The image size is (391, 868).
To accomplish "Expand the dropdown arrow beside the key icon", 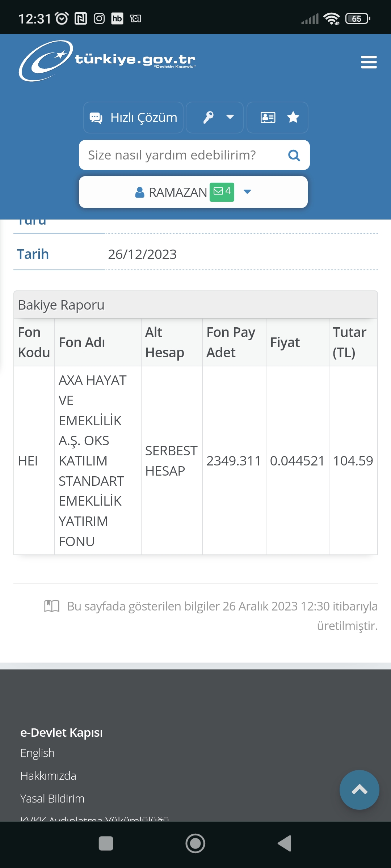I will click(230, 117).
